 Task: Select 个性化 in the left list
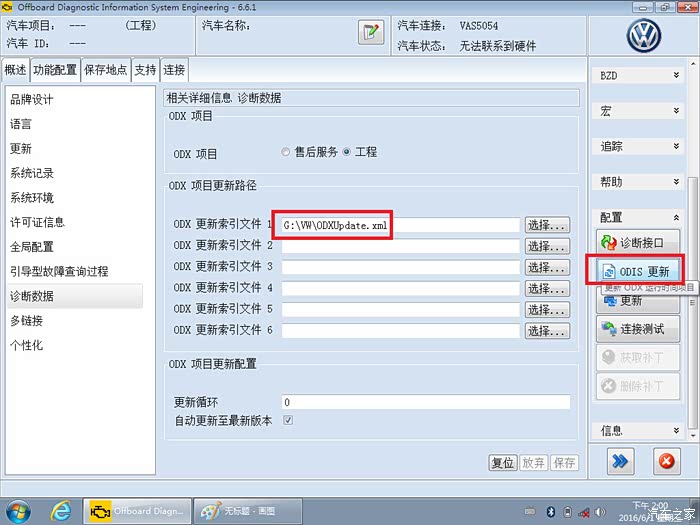click(75, 345)
